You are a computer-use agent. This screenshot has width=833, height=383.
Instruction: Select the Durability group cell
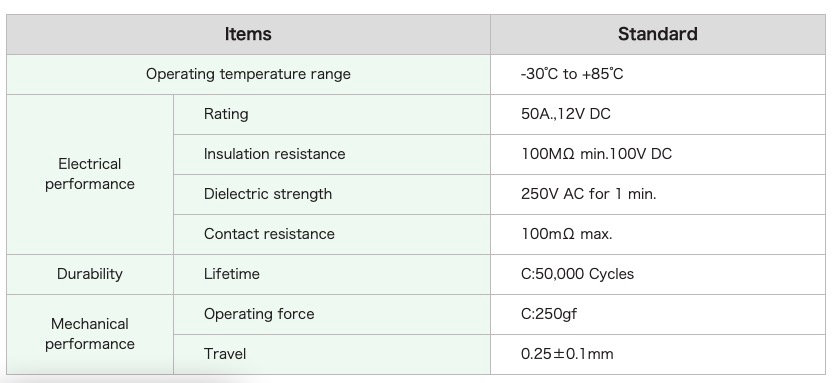pos(90,274)
